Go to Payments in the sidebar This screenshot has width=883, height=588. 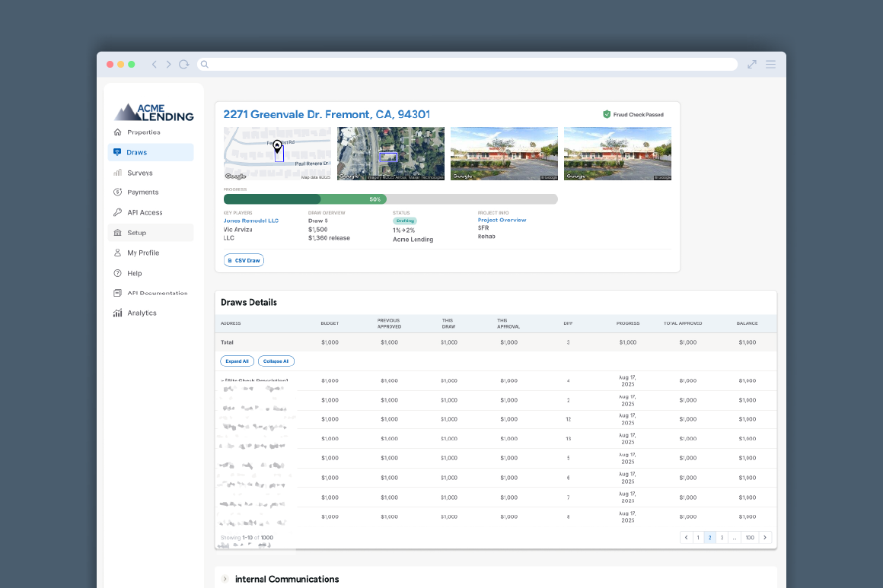pyautogui.click(x=143, y=192)
